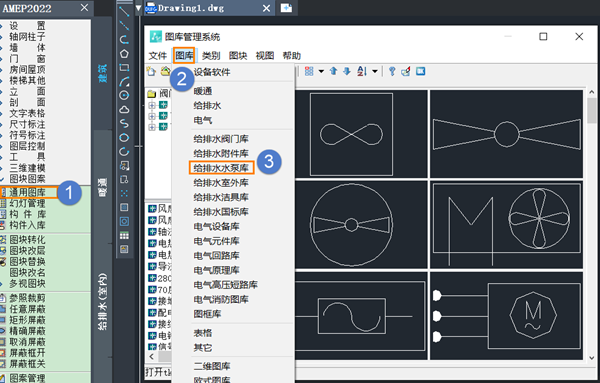The width and height of the screenshot is (600, 383).
Task: Select 图框库 menu entry
Action: coord(207,314)
